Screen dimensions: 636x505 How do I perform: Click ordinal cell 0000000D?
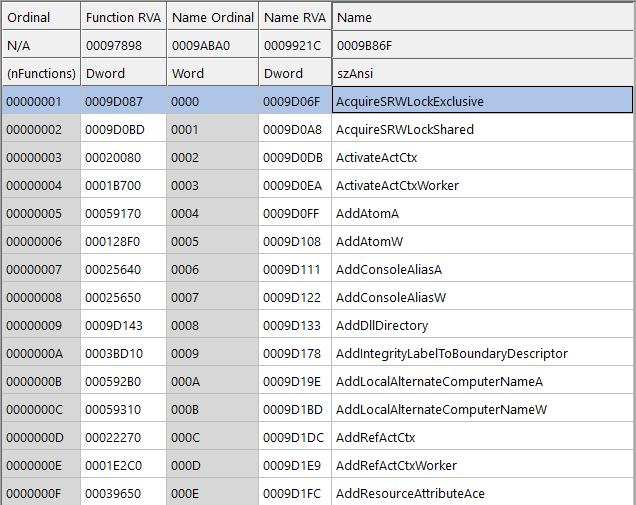41,437
